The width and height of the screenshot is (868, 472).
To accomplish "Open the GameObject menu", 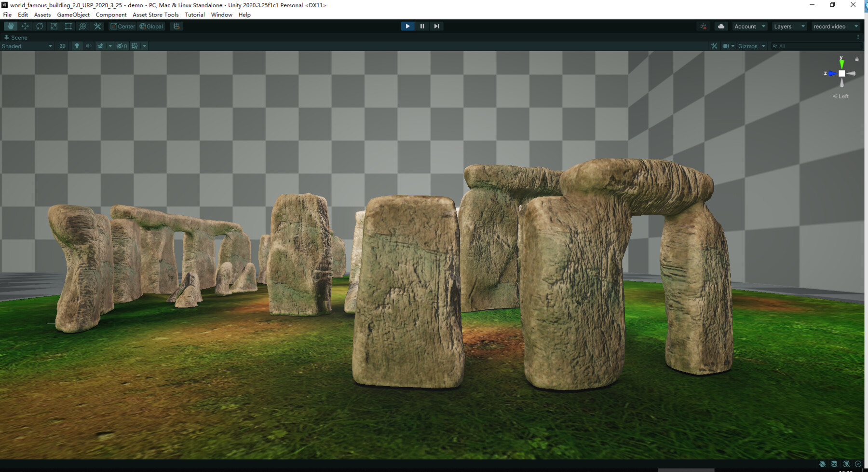I will 73,14.
